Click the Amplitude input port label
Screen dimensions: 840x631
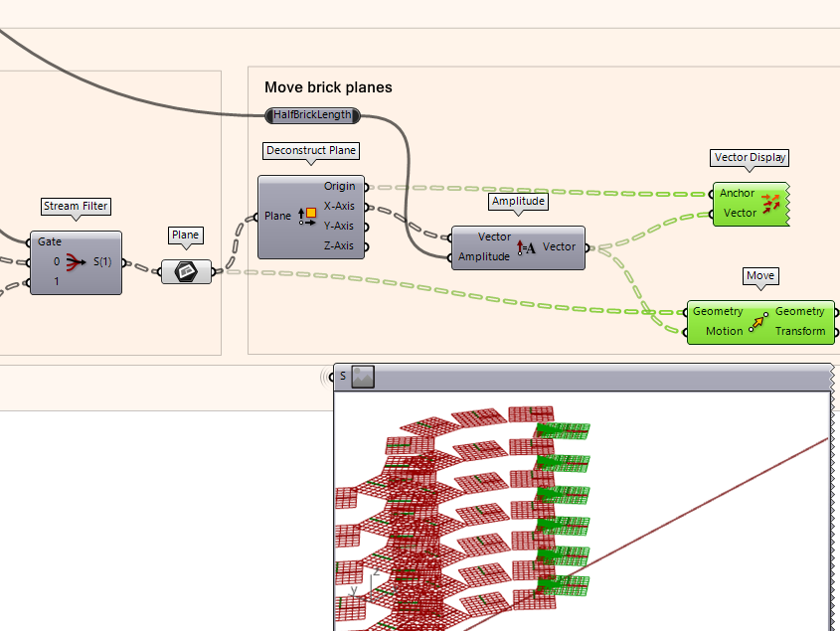484,256
